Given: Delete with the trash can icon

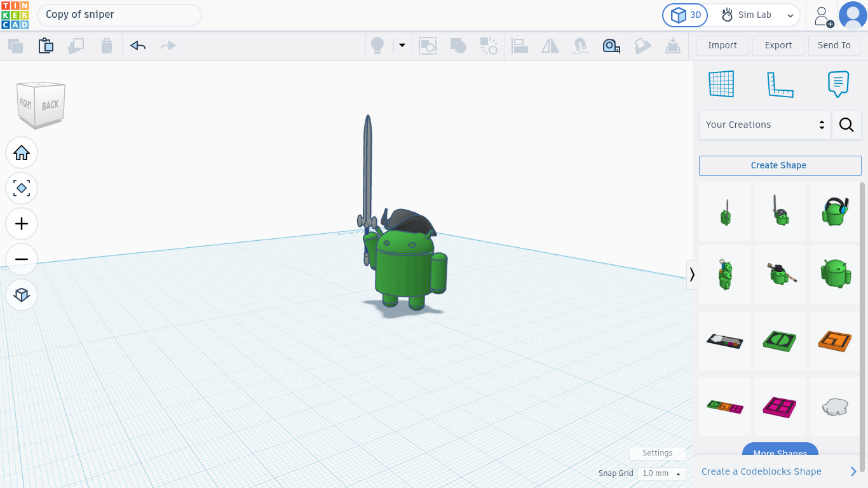Looking at the screenshot, I should point(107,46).
